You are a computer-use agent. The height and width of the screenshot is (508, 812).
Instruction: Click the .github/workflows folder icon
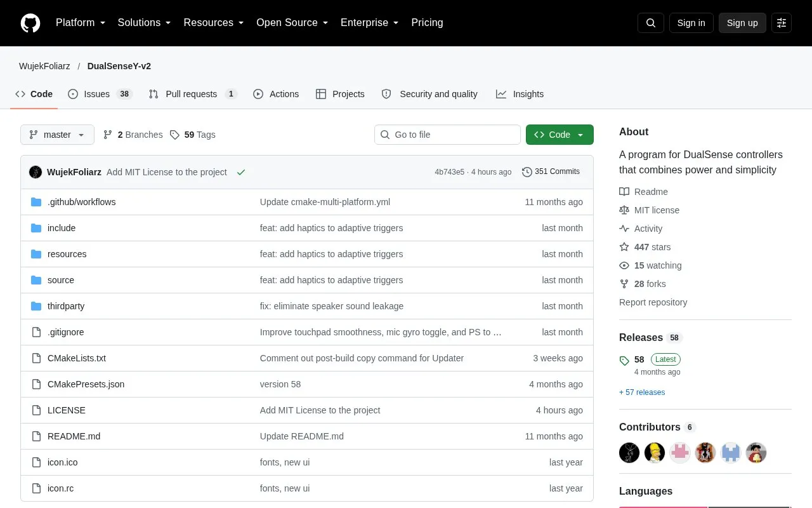pos(36,202)
